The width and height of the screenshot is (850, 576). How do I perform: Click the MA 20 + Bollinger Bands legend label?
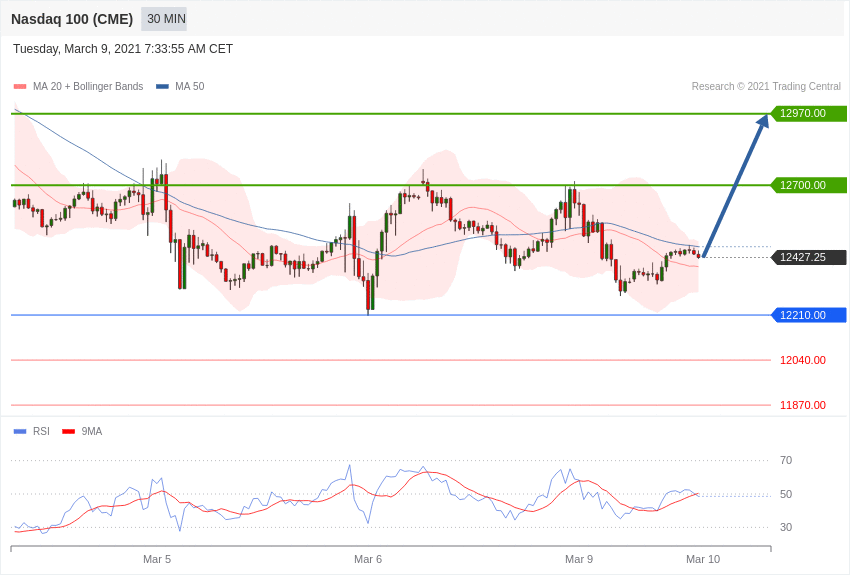pyautogui.click(x=88, y=86)
